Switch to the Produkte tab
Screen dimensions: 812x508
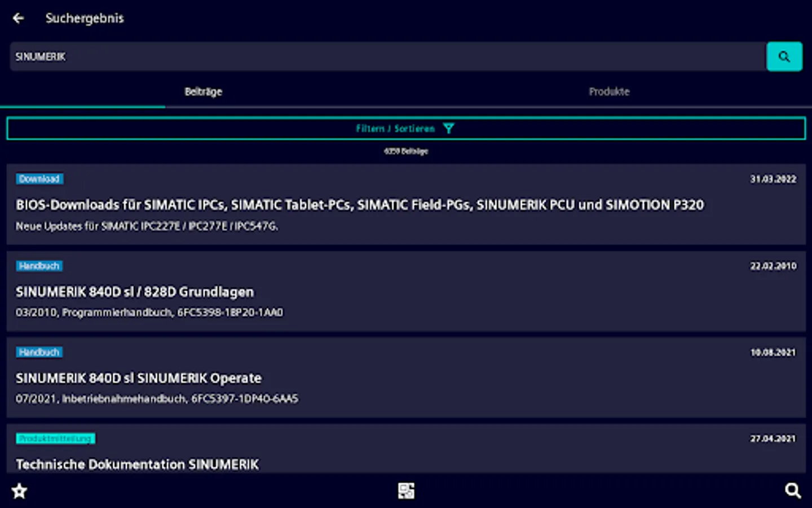(x=609, y=91)
